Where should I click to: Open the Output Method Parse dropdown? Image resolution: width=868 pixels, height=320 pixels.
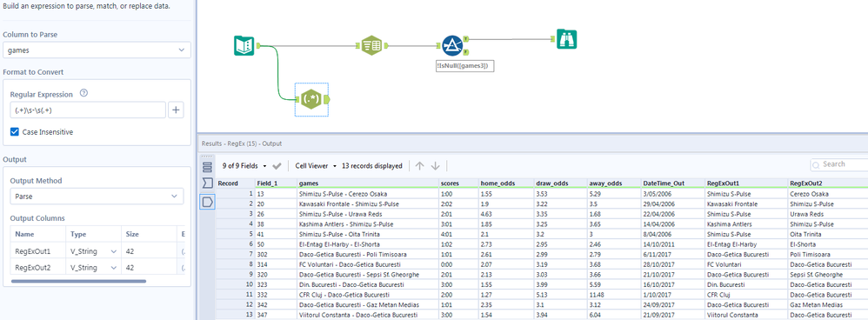(97, 196)
